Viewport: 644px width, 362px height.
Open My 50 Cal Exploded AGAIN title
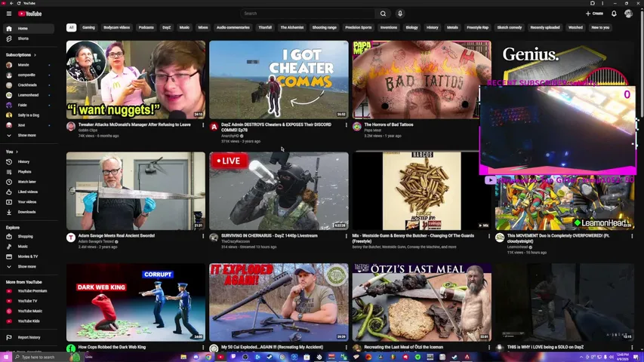(273, 347)
